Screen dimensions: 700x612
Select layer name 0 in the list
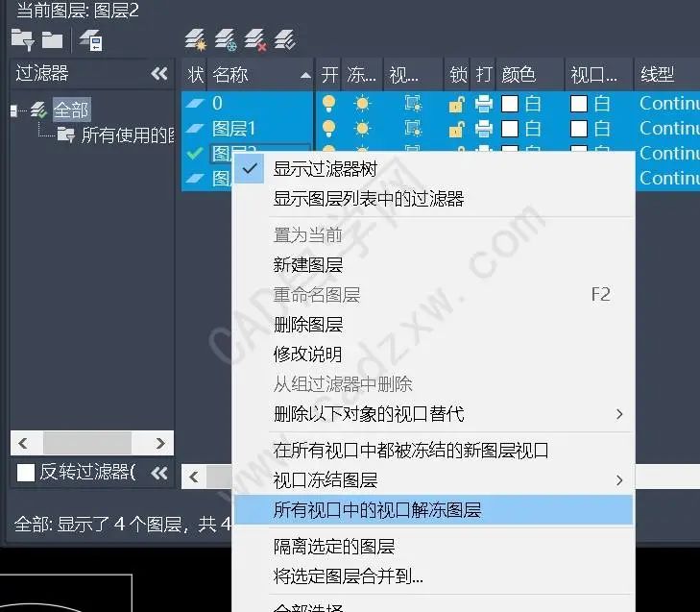217,103
